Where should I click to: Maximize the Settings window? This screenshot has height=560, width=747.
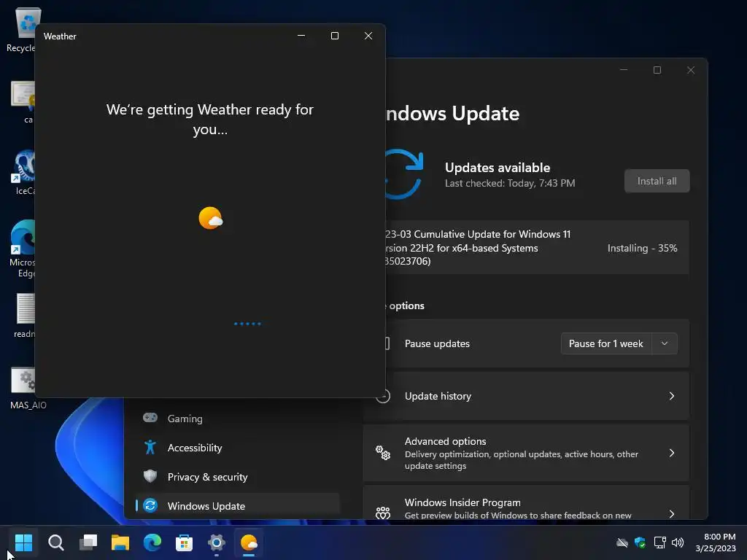[x=657, y=70]
